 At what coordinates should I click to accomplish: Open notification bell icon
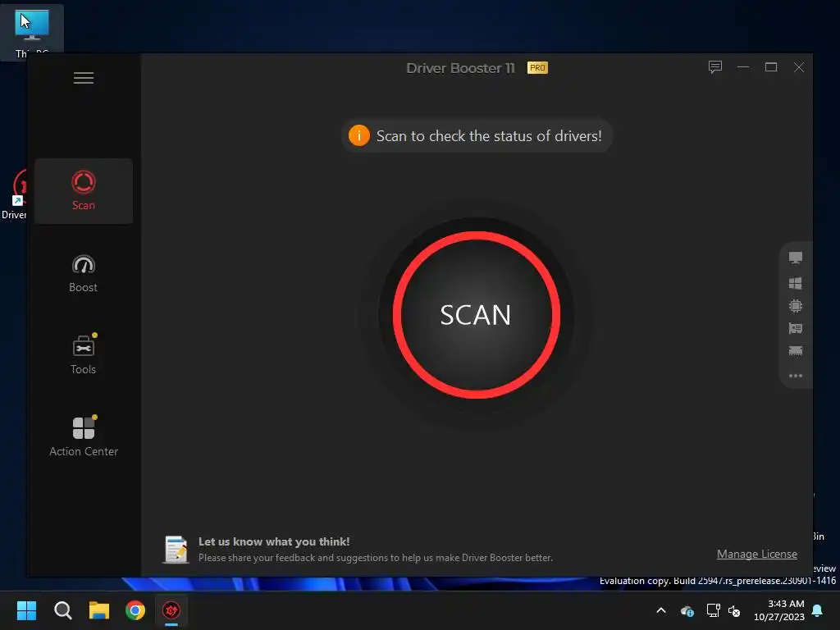pyautogui.click(x=818, y=610)
